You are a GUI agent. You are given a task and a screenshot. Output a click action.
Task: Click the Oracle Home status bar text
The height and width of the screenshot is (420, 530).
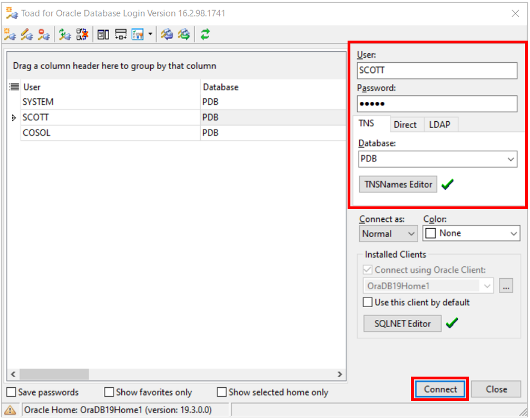click(x=118, y=410)
